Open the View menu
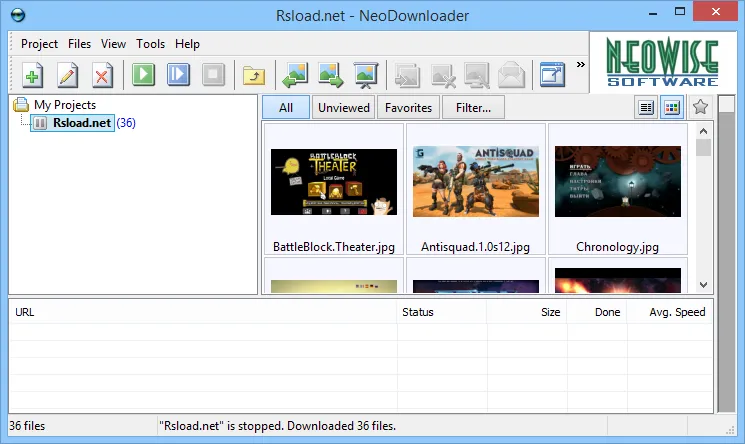745x444 pixels. pyautogui.click(x=113, y=44)
